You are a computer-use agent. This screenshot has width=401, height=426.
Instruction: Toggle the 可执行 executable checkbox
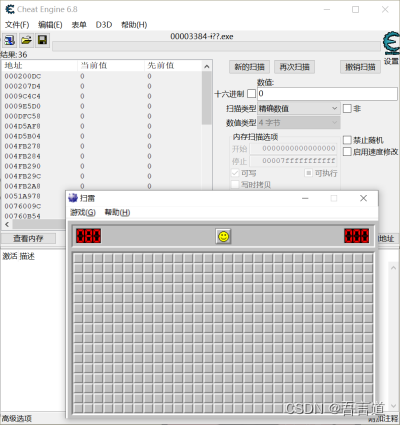tap(308, 173)
